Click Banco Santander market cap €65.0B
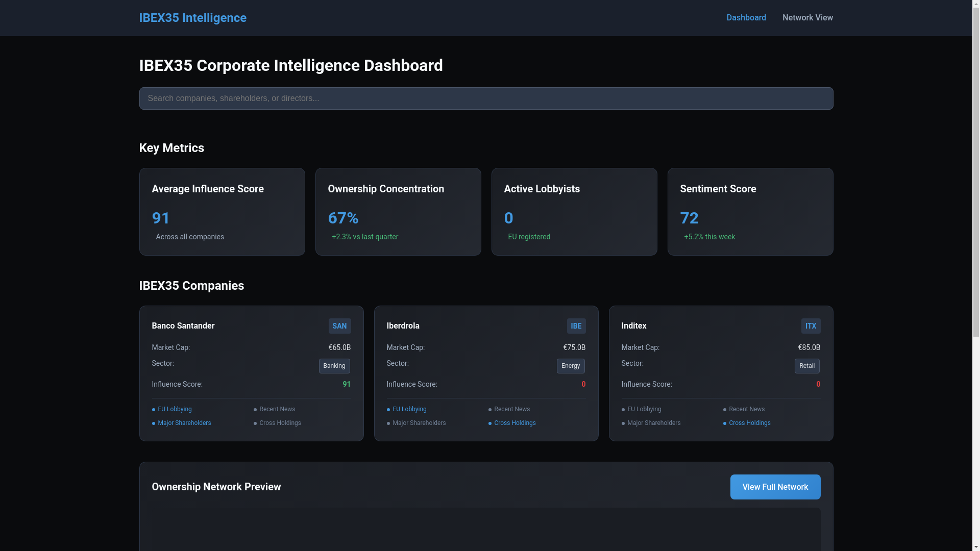The width and height of the screenshot is (980, 551). tap(339, 347)
